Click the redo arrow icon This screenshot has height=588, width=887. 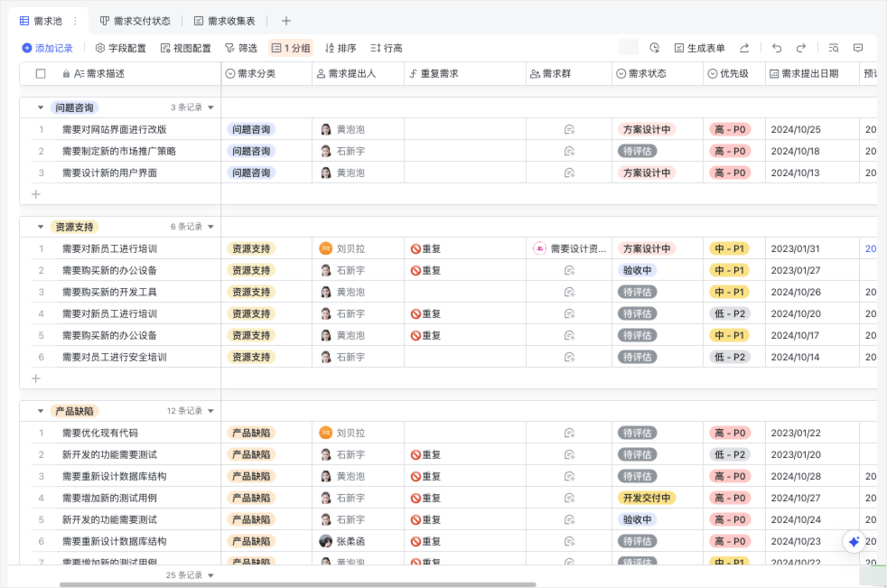pos(800,48)
